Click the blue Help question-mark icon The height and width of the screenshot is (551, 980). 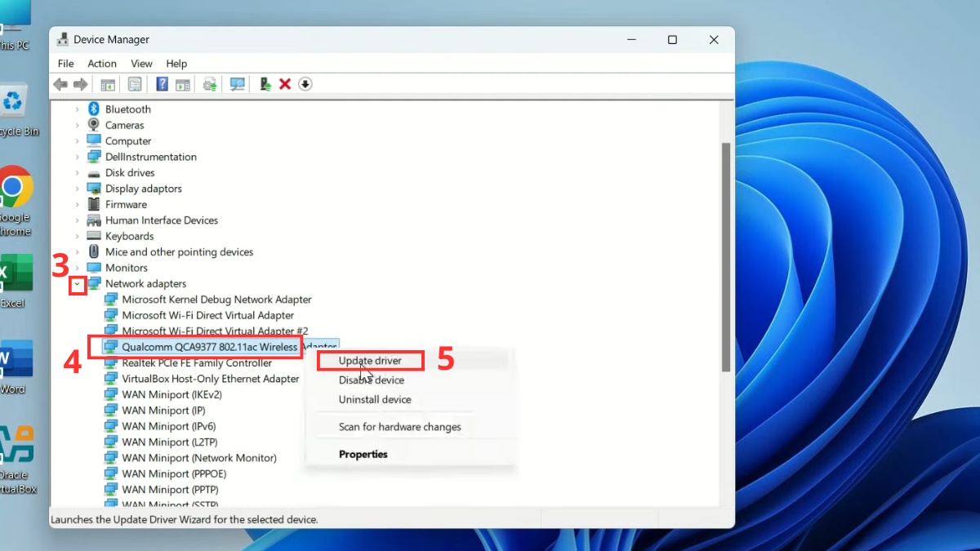(x=162, y=84)
